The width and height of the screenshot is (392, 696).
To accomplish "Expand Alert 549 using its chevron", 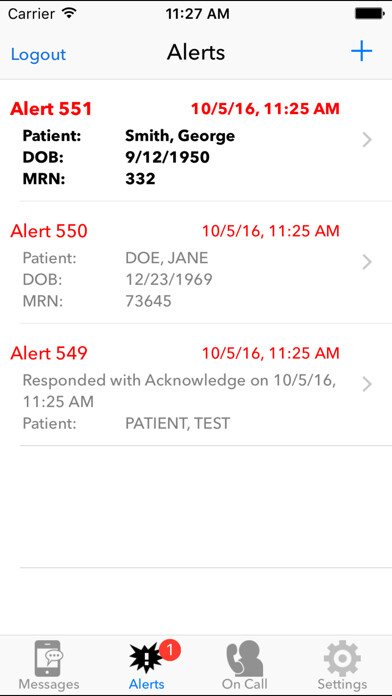I will click(x=367, y=384).
